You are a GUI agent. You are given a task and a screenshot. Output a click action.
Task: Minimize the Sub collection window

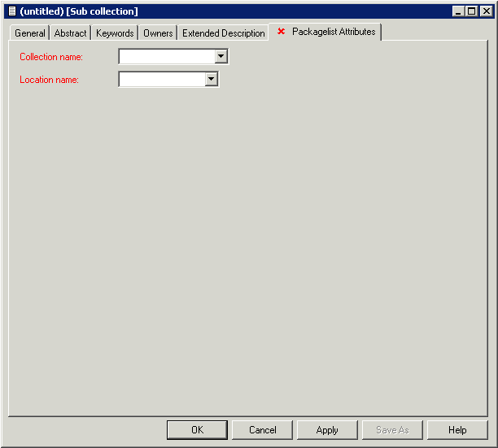459,11
